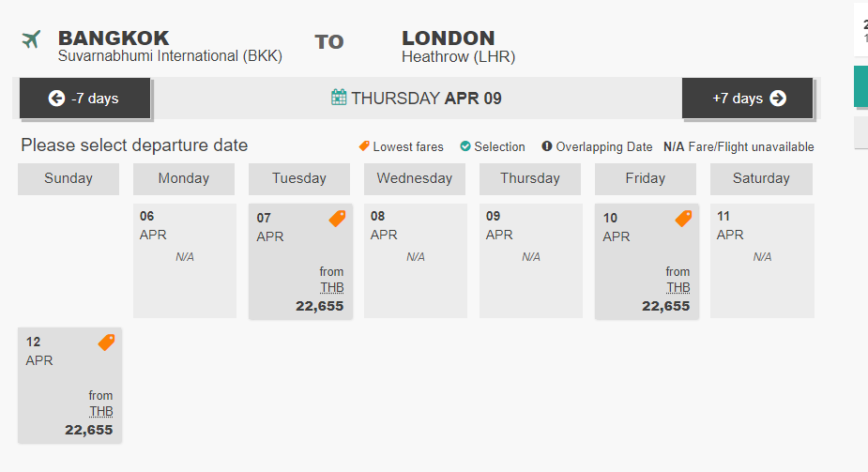The width and height of the screenshot is (868, 472).
Task: Click the orange lowest fare tag on 10 APR
Action: (684, 219)
